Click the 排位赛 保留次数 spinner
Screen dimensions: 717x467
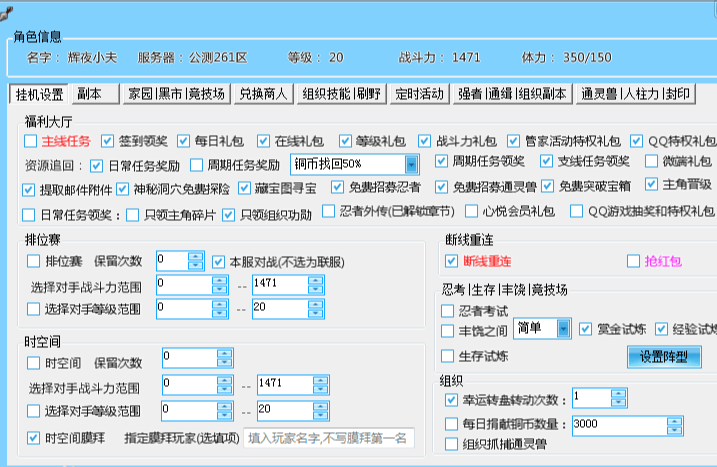click(180, 261)
